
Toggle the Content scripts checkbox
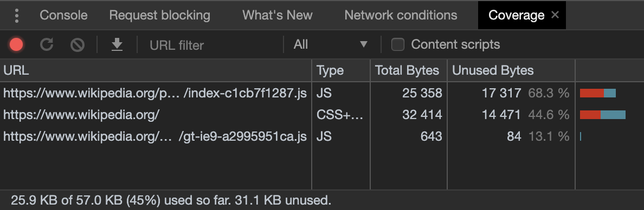[x=397, y=44]
